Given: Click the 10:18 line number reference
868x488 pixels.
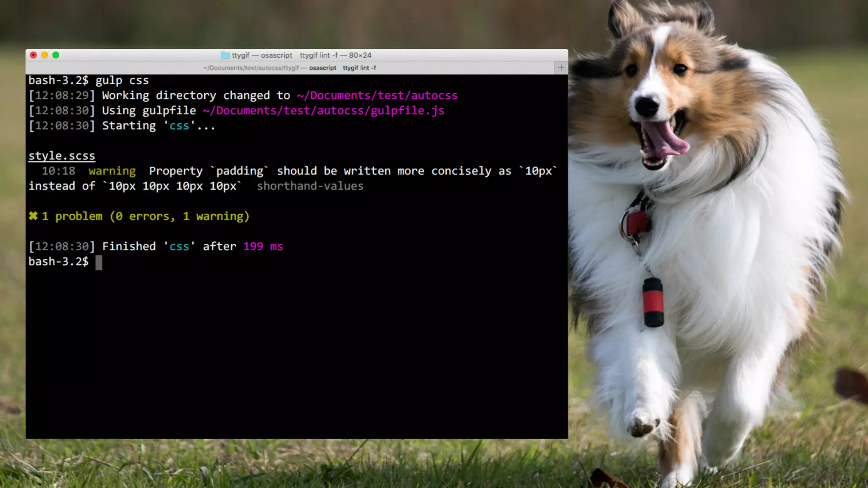Looking at the screenshot, I should point(58,171).
